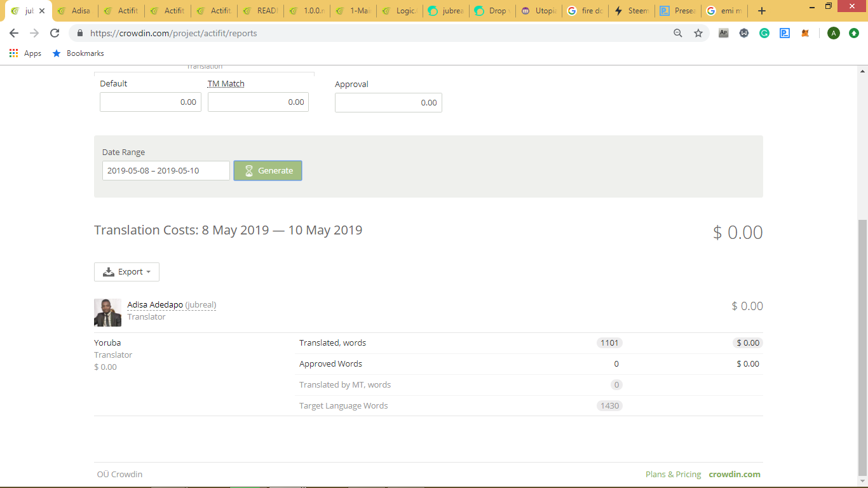Open Adisa Adedapo profile link
868x488 pixels.
155,305
